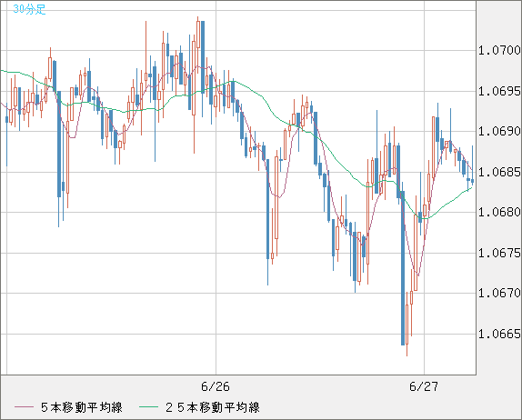This screenshot has height=420, width=522.
Task: Click the 5本移動平均線 legend label
Action: (82, 407)
